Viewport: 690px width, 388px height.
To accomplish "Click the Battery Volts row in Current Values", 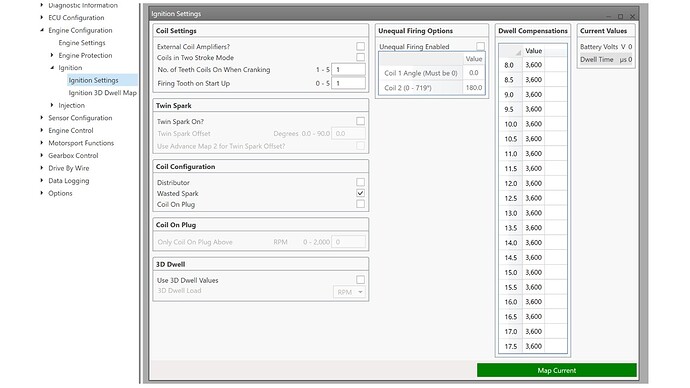I will 606,47.
